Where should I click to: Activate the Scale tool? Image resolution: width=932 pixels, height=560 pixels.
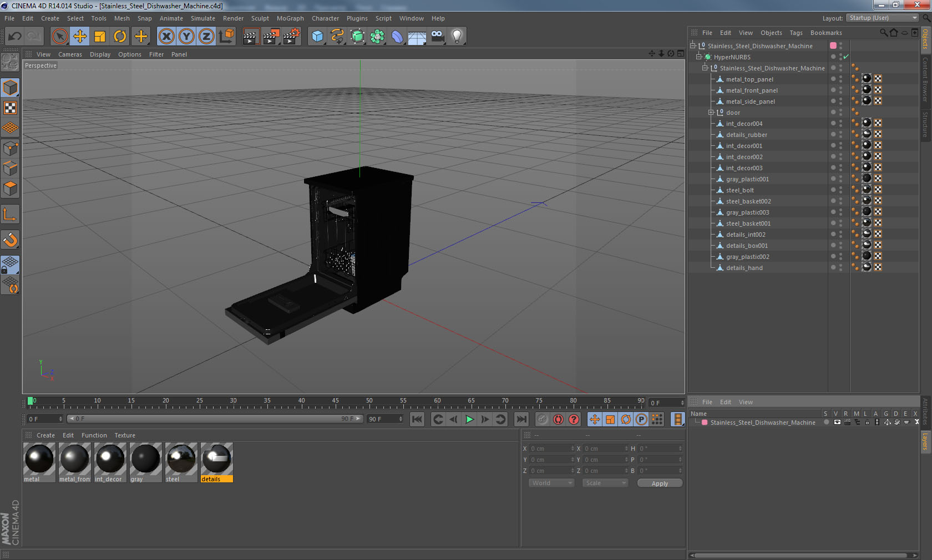click(100, 37)
